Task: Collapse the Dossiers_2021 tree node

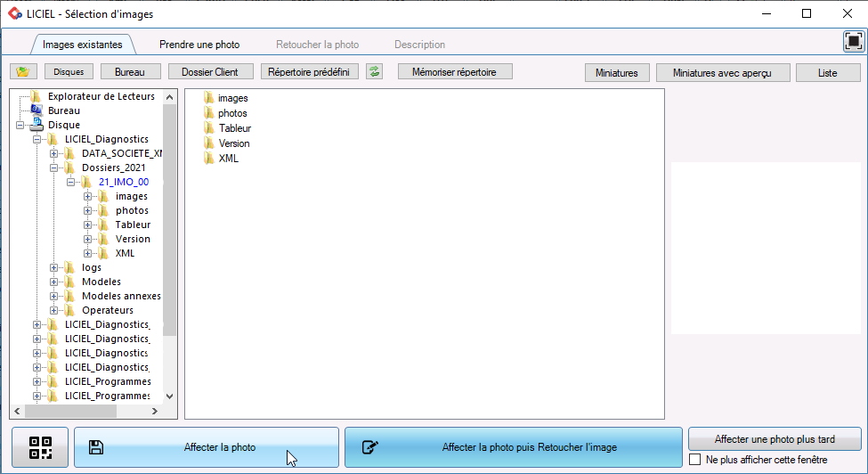Action: tap(53, 168)
